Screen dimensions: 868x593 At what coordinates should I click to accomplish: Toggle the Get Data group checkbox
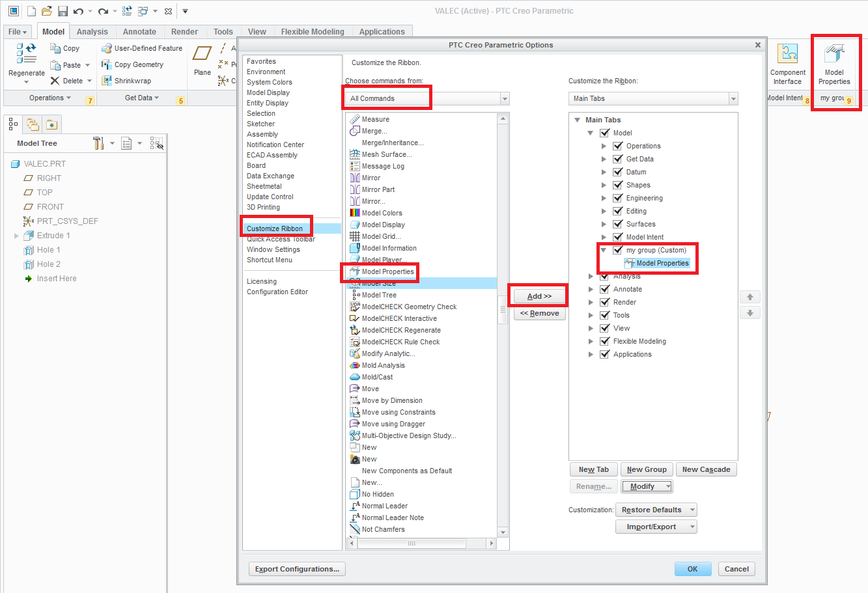618,159
